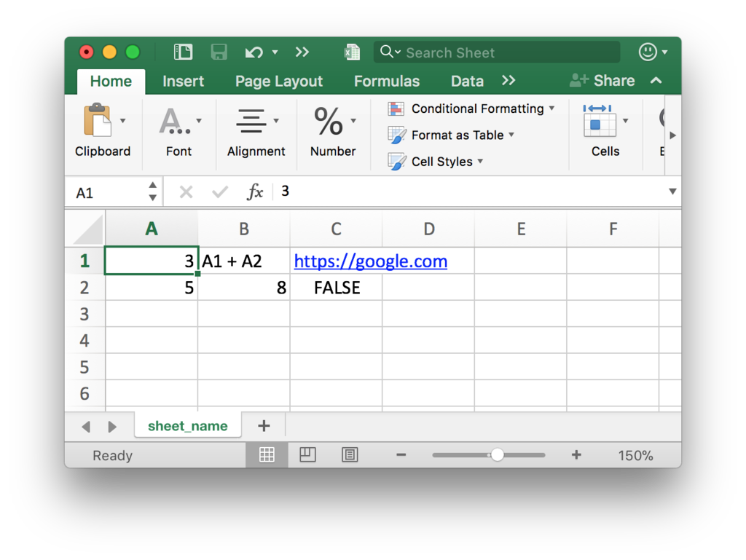Switch to the Home tab
The width and height of the screenshot is (746, 560).
point(111,82)
